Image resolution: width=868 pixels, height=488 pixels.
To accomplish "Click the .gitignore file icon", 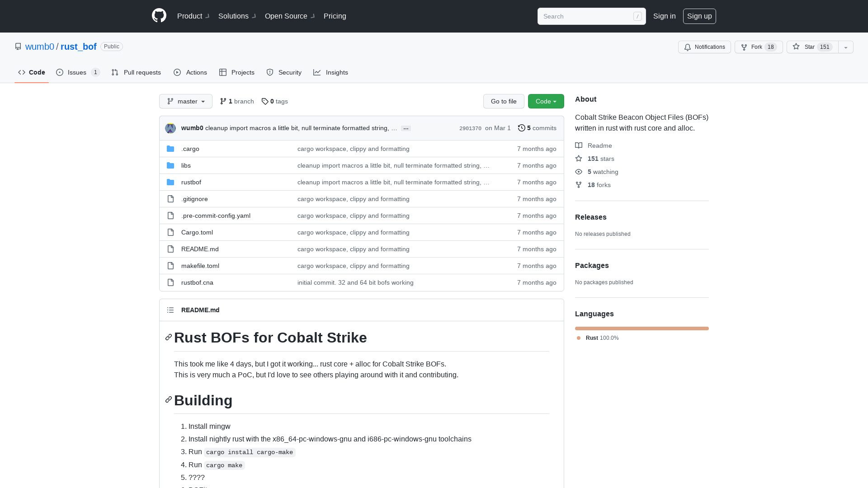I will point(170,199).
